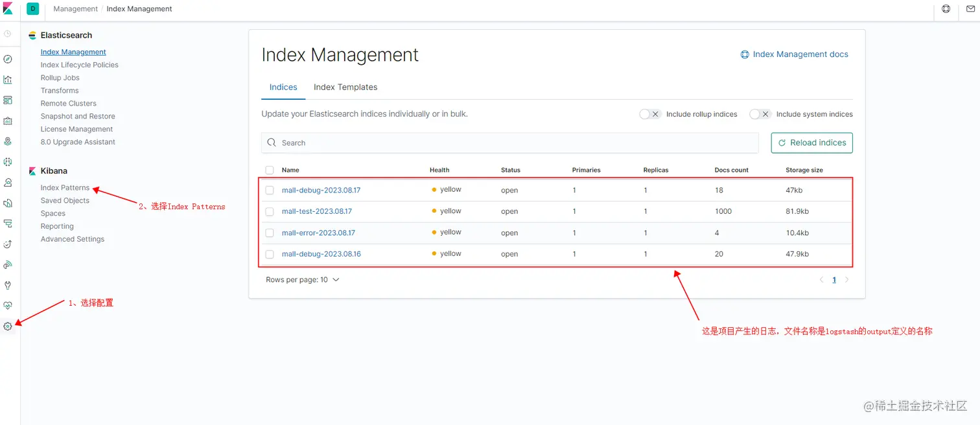Viewport: 980px width, 425px height.
Task: Open the help menu icon in header
Action: pyautogui.click(x=946, y=9)
